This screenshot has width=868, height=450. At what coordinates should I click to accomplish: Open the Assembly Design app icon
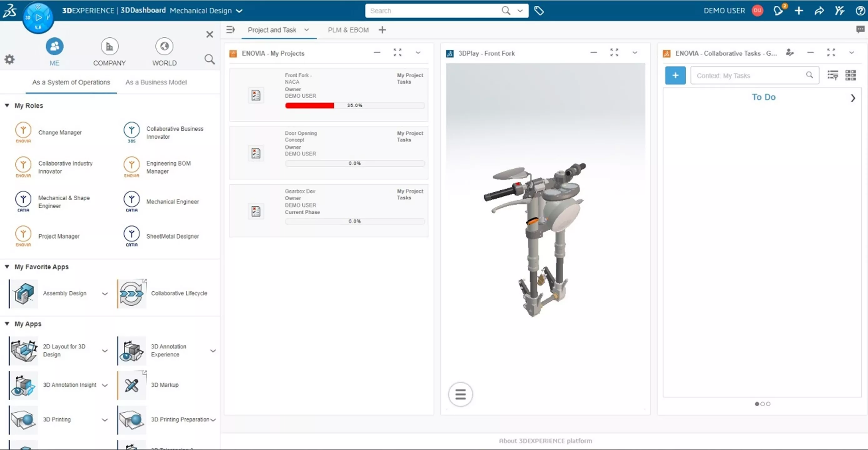[23, 293]
